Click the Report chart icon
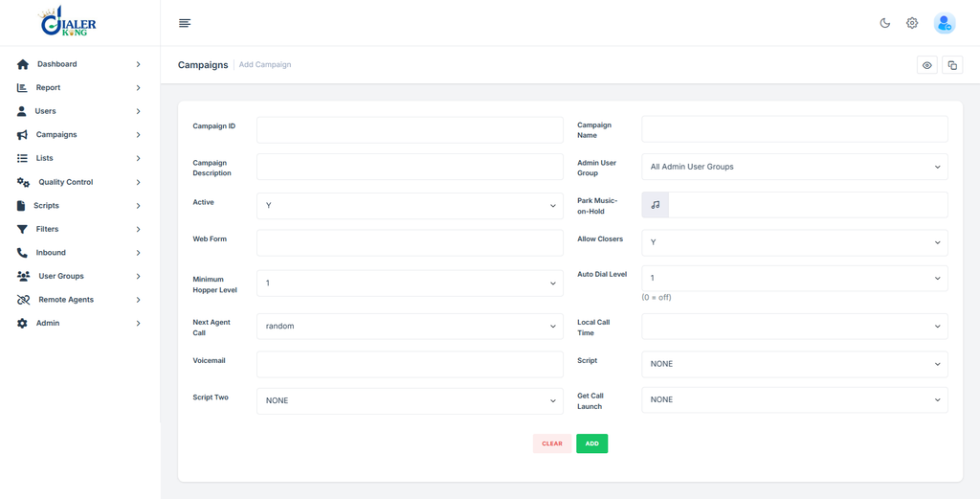 pos(22,87)
